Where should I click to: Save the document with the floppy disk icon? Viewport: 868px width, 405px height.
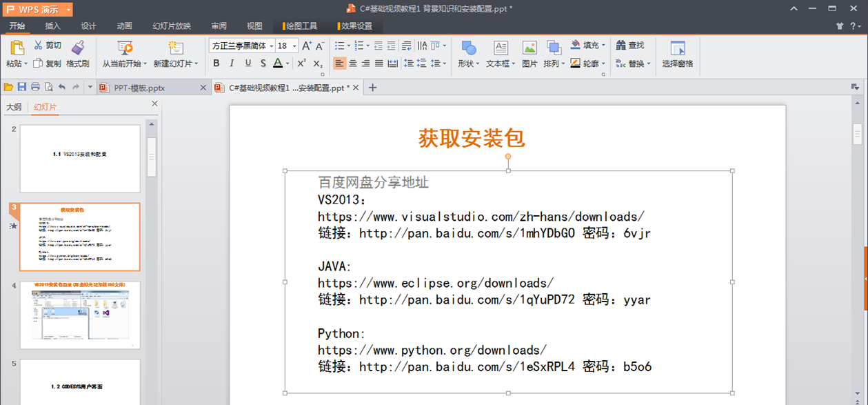coord(22,87)
